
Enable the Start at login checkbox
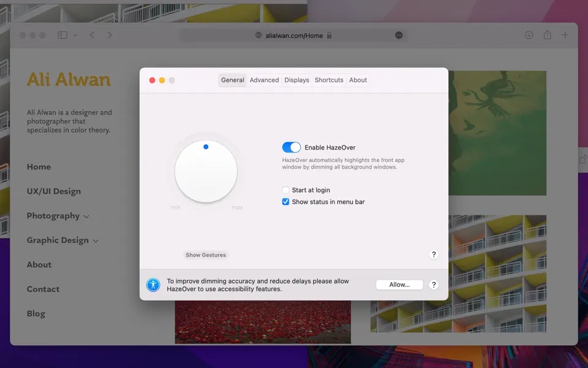point(285,190)
